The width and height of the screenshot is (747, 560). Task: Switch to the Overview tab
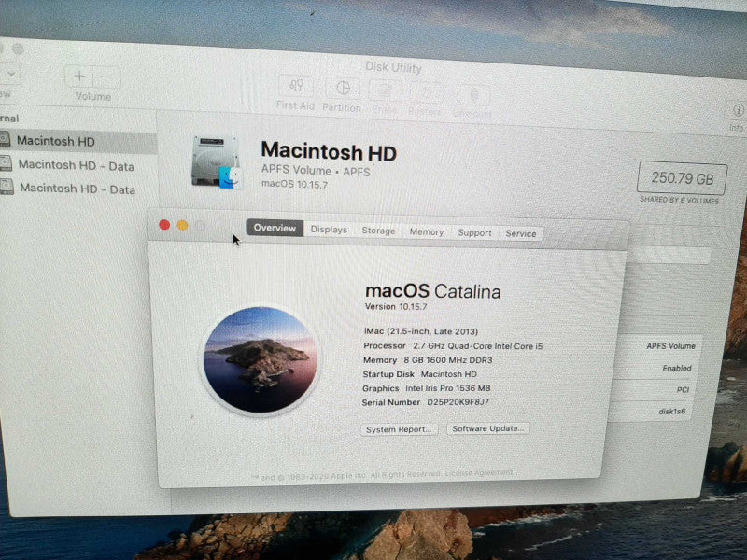275,228
